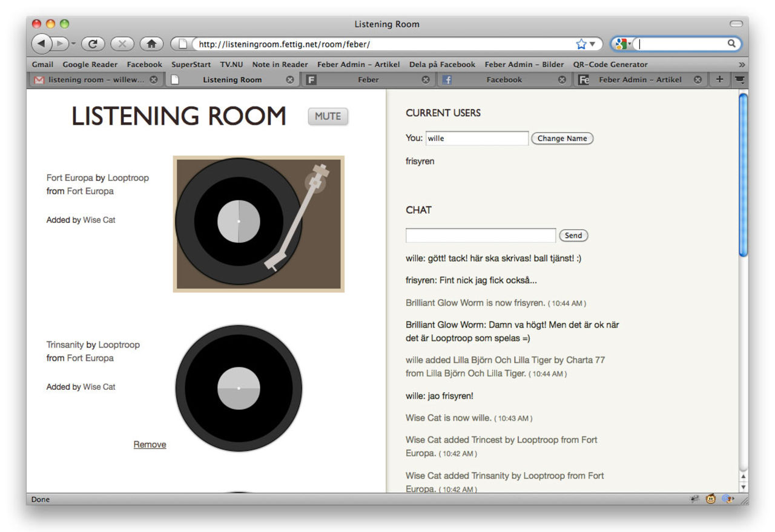Click the reload page icon
775x532 pixels.
pos(93,44)
